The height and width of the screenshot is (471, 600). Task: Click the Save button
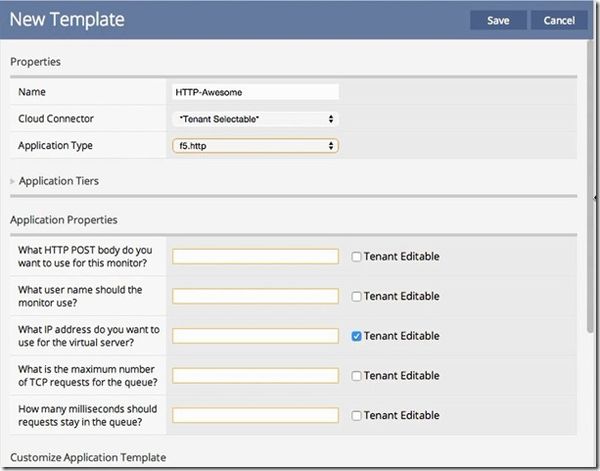[x=498, y=20]
